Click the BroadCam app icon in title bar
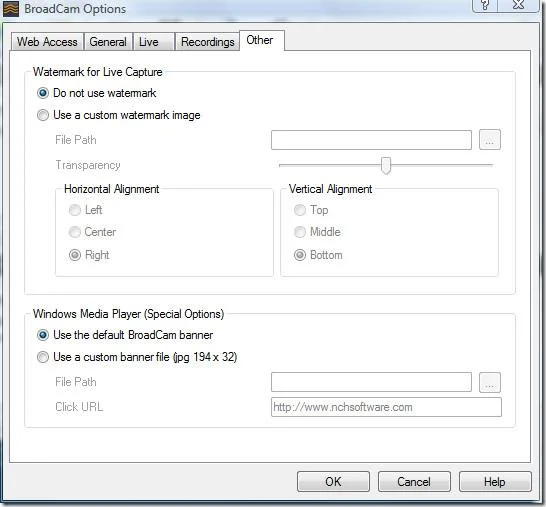This screenshot has width=546, height=507. click(10, 9)
